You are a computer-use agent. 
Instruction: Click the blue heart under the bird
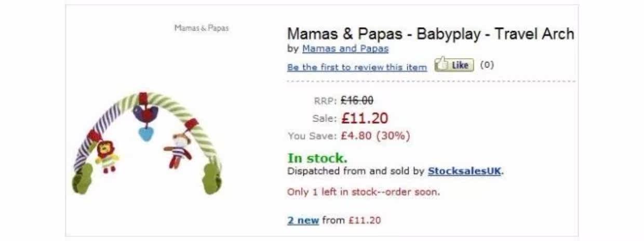146,133
